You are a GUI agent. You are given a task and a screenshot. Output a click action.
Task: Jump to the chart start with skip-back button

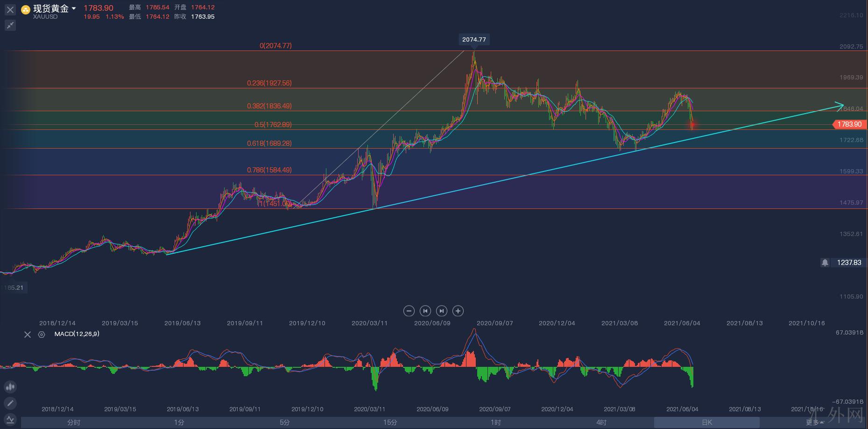[425, 311]
